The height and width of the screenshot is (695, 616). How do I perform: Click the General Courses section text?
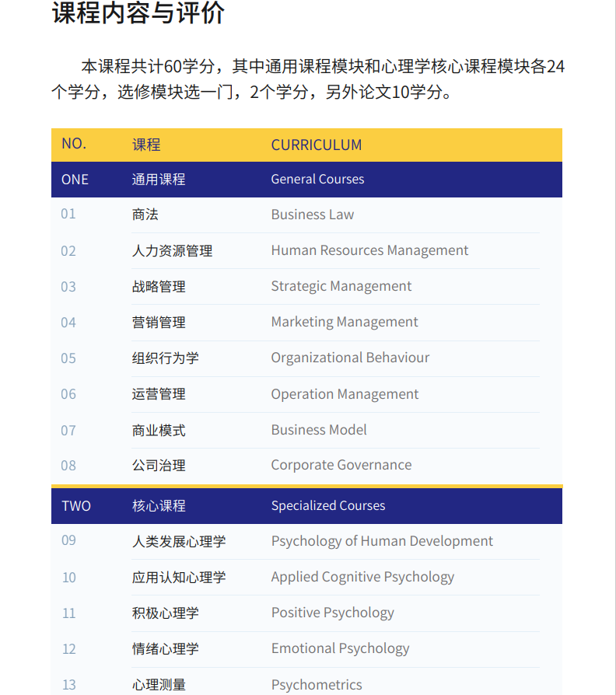point(317,179)
